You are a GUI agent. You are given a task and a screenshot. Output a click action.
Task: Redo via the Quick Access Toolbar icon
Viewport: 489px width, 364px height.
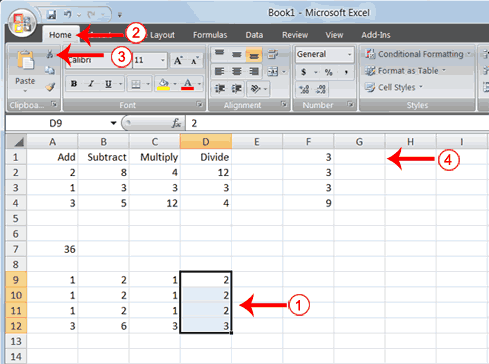[x=91, y=14]
